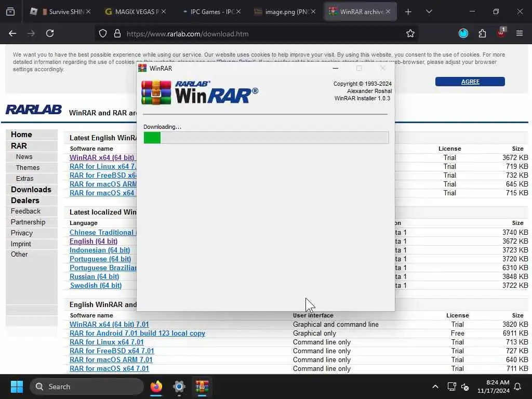Image resolution: width=532 pixels, height=399 pixels.
Task: Open the Partnership sidebar link
Action: [x=28, y=222]
